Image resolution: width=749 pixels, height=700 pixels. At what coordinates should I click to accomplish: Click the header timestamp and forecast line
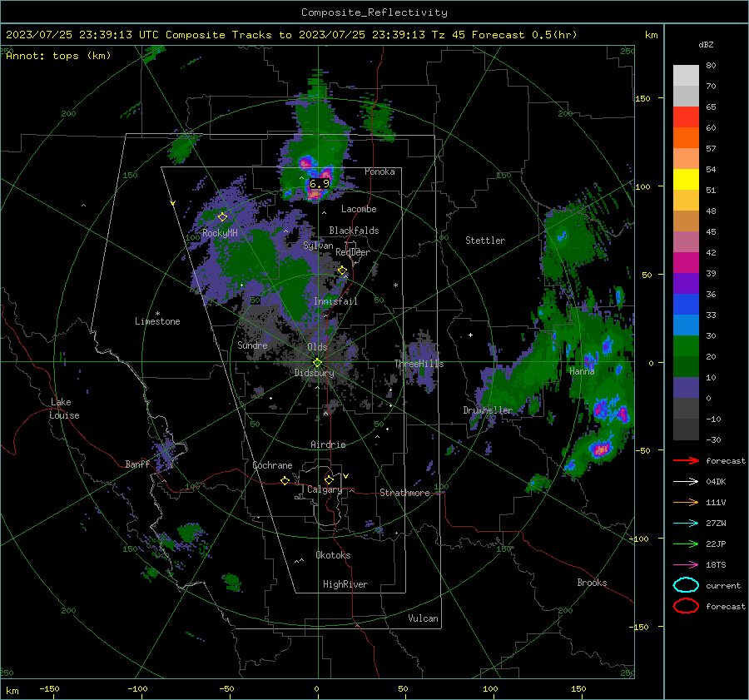click(x=291, y=35)
